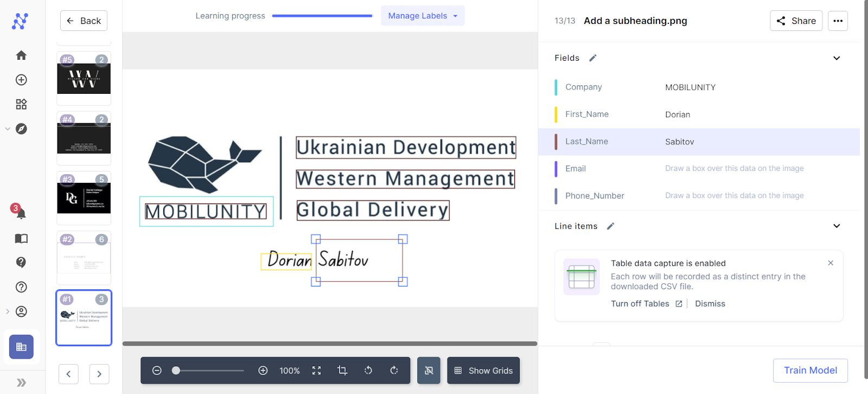Click the fit to screen icon
868x394 pixels.
[x=317, y=371]
